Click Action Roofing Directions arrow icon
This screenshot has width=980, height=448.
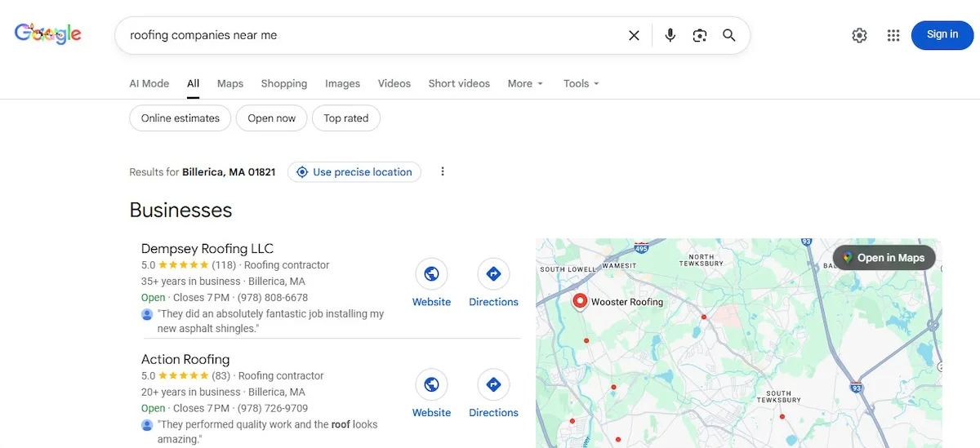point(493,385)
